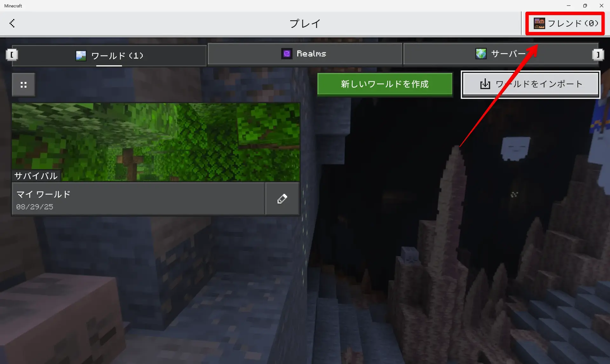Minimize the Minecraft window
Screen dimensions: 610x364
coord(569,6)
